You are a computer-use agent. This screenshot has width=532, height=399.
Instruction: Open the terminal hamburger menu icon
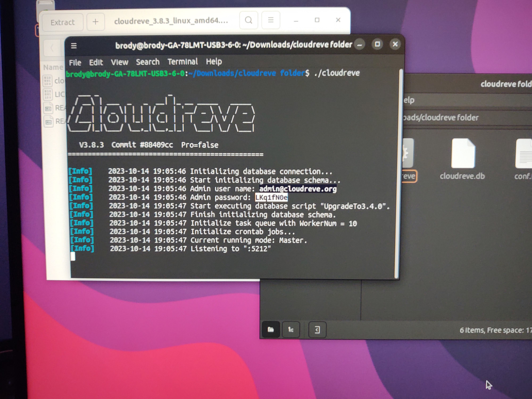[x=74, y=46]
